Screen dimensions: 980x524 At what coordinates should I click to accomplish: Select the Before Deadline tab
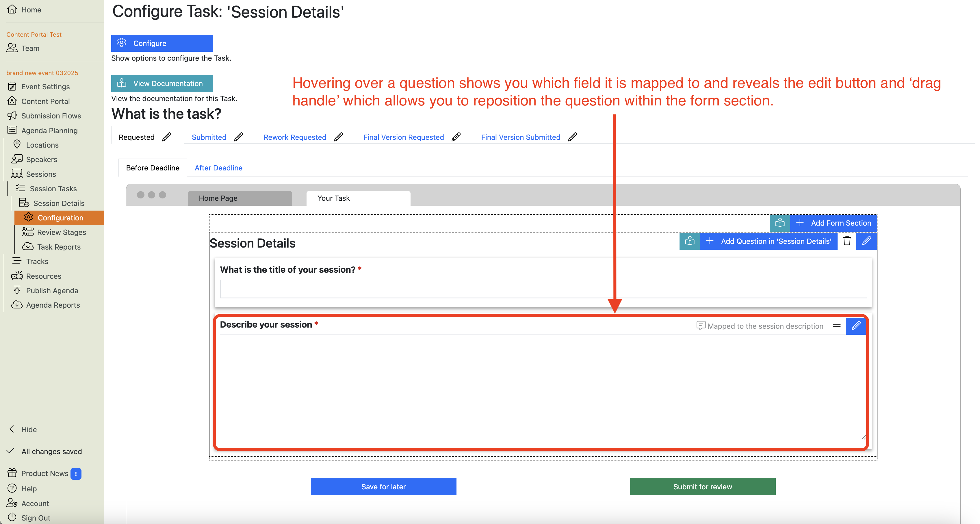153,168
